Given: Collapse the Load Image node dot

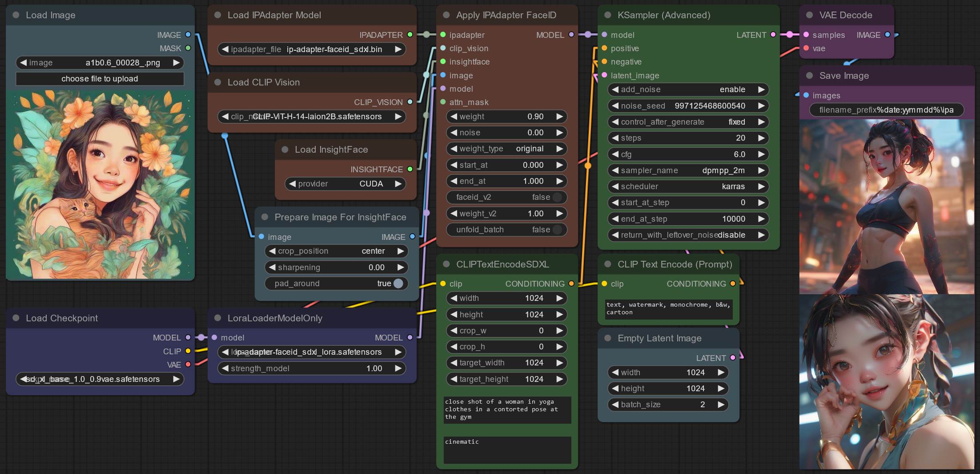Looking at the screenshot, I should 16,15.
